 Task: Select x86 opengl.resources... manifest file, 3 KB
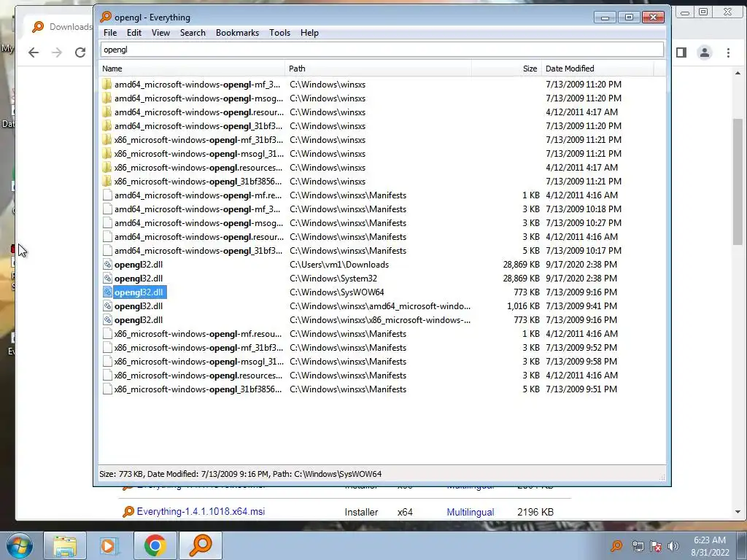(x=198, y=376)
